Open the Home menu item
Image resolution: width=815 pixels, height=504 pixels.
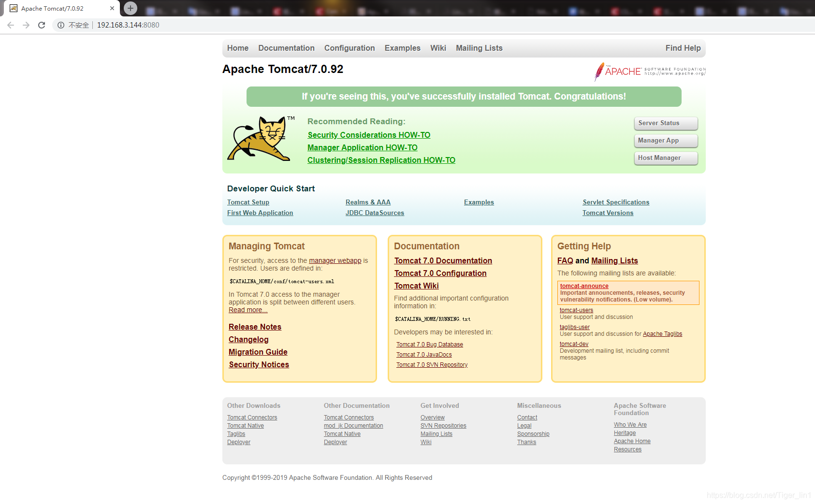click(238, 48)
